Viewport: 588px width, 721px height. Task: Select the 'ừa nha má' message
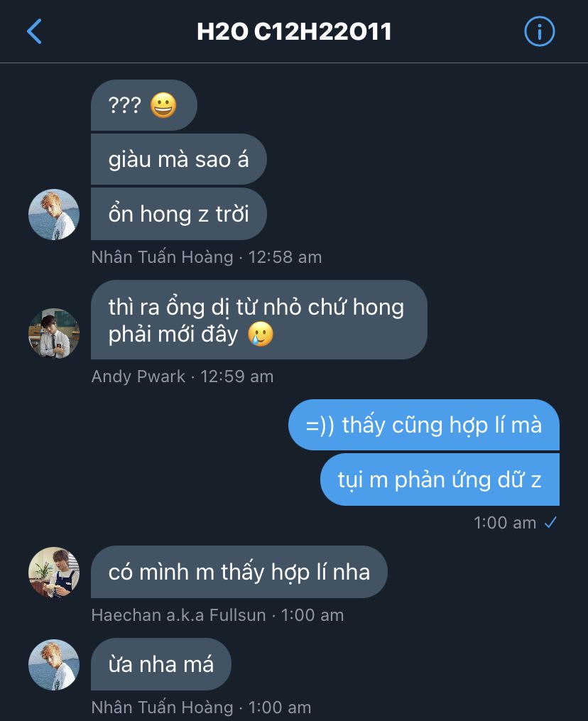161,664
